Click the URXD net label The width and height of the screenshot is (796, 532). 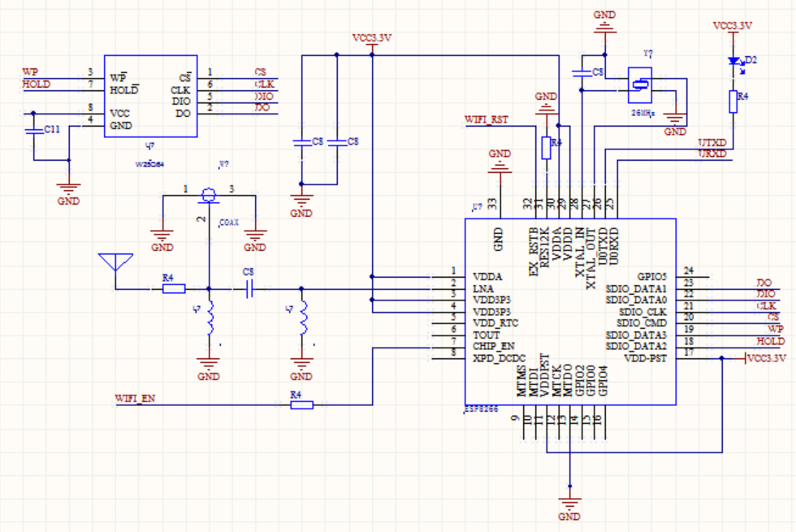tap(713, 154)
